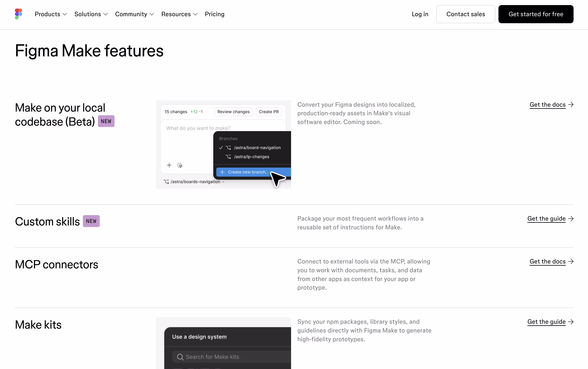Click the Branches label in the popup

point(228,139)
